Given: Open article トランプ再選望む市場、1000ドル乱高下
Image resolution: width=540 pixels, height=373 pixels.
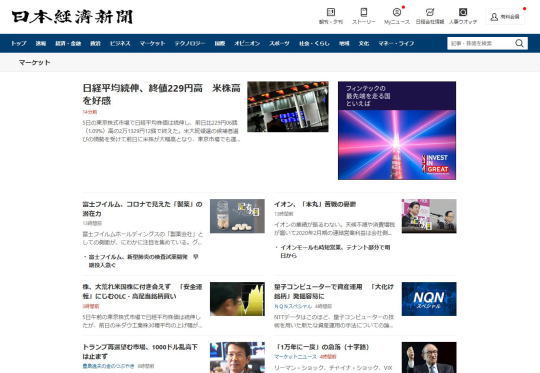Looking at the screenshot, I should click(x=140, y=352).
